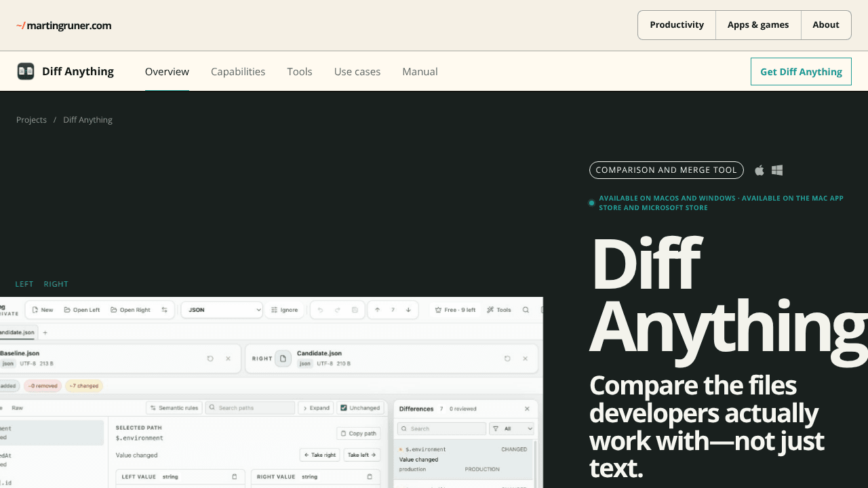This screenshot has height=488, width=868.
Task: Click the save disk icon
Action: tap(355, 310)
